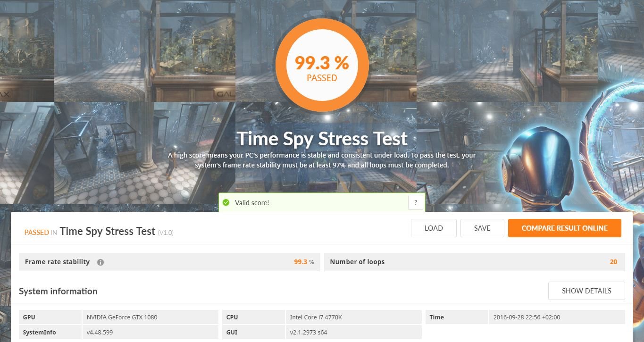Click the Frame rate stability label

point(57,262)
